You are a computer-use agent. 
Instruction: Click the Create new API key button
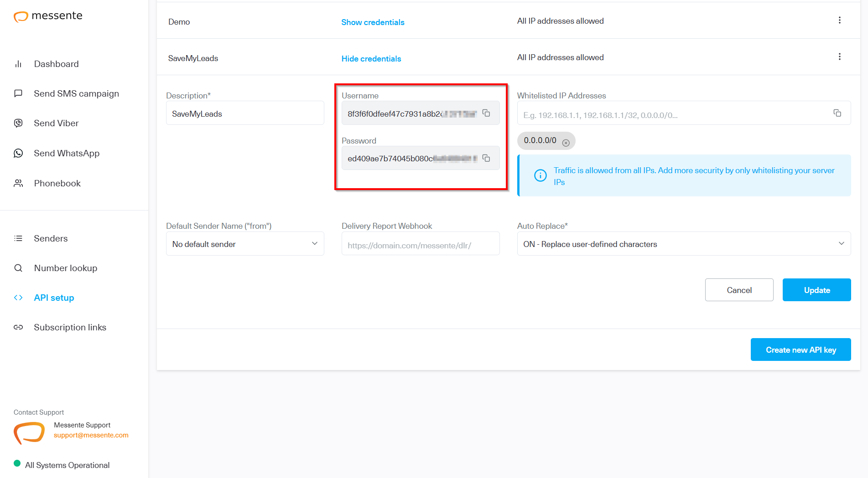[x=800, y=350]
